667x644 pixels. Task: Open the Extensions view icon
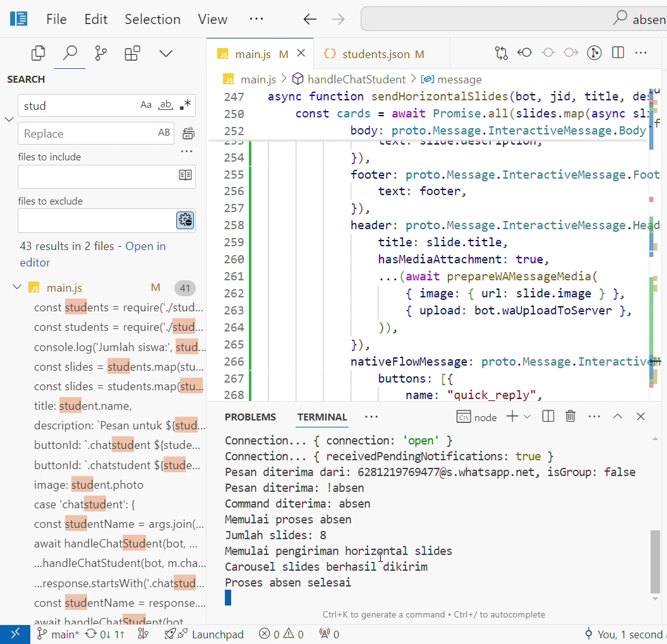pos(132,54)
